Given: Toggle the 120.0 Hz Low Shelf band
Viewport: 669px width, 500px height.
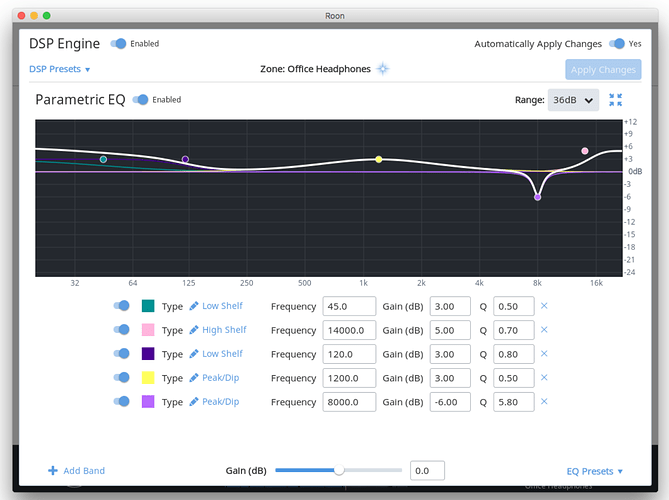Looking at the screenshot, I should [122, 353].
